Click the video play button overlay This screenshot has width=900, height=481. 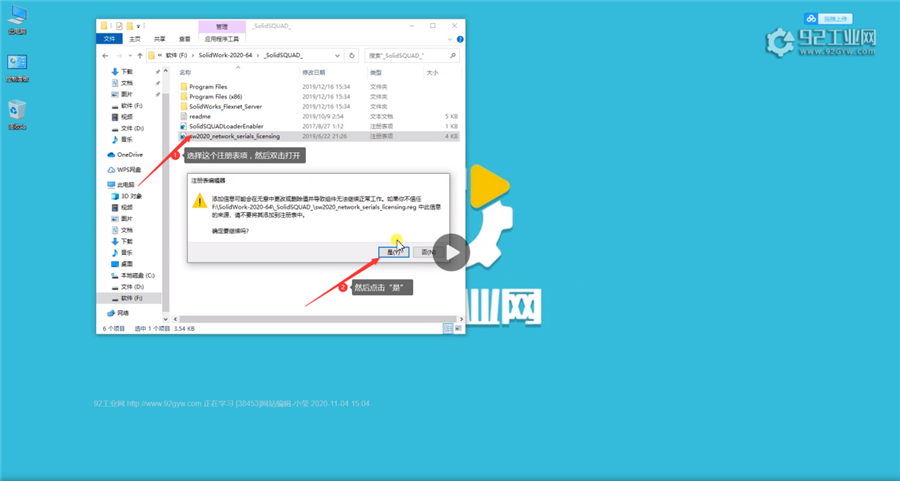click(x=451, y=253)
